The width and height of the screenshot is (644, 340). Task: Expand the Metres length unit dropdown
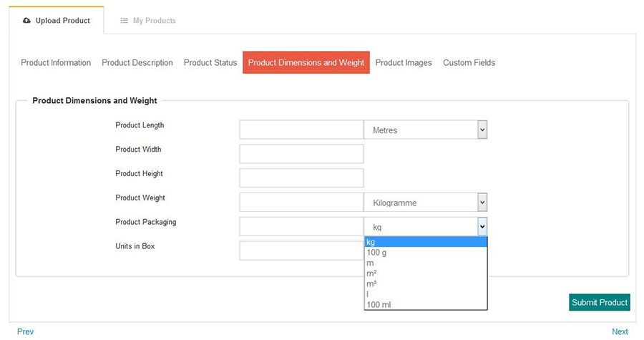click(x=426, y=130)
